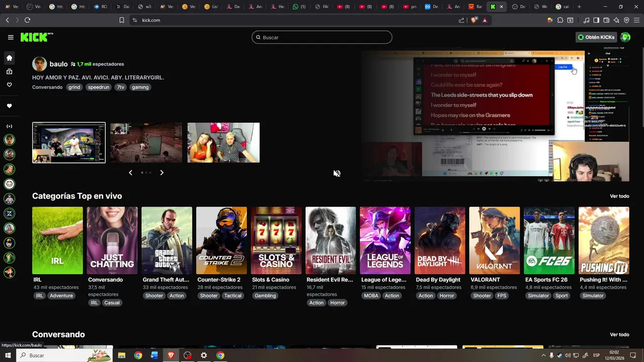Click the share page icon in address bar
The image size is (644, 362).
pos(461,20)
